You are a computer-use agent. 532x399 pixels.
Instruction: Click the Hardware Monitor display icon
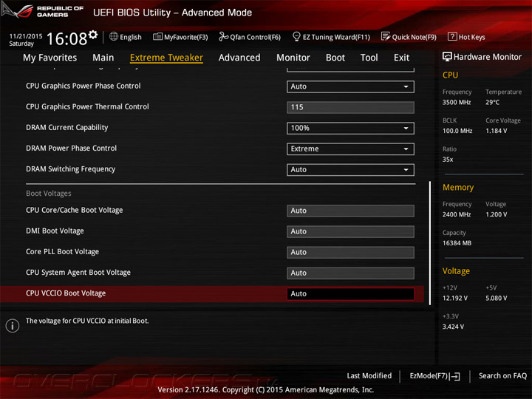coord(447,57)
